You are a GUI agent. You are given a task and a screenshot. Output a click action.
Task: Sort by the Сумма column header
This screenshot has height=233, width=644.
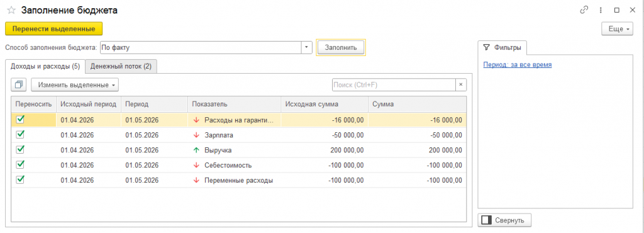418,105
